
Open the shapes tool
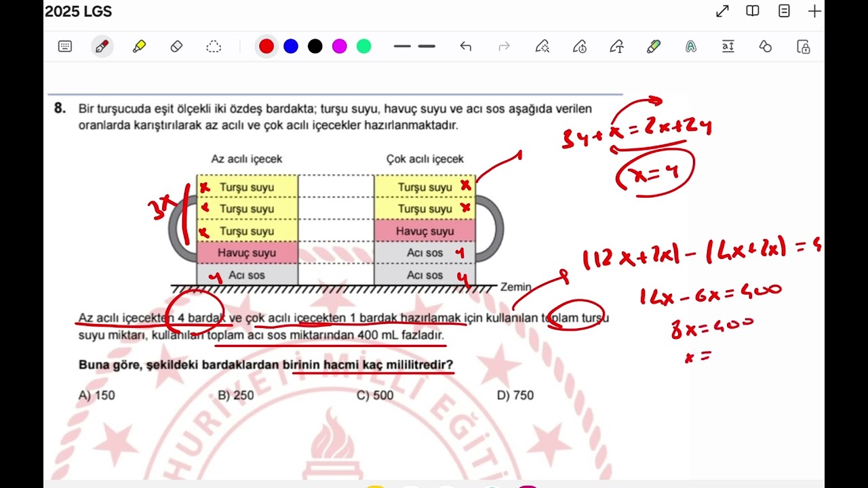point(766,47)
